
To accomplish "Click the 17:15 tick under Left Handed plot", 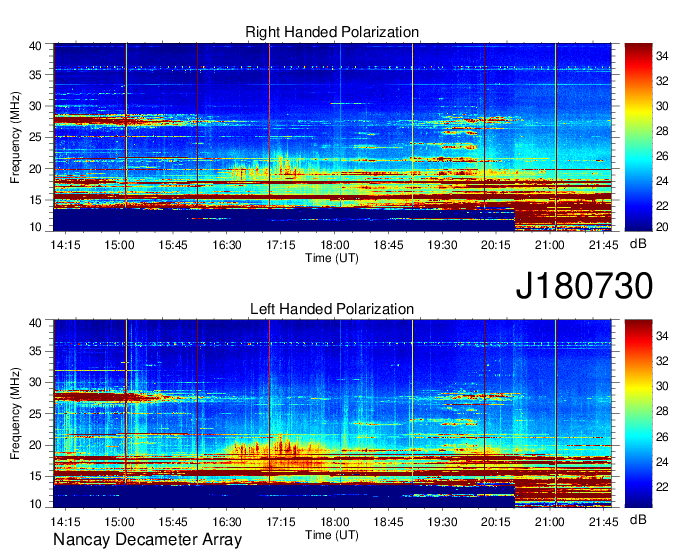I will pyautogui.click(x=281, y=522).
